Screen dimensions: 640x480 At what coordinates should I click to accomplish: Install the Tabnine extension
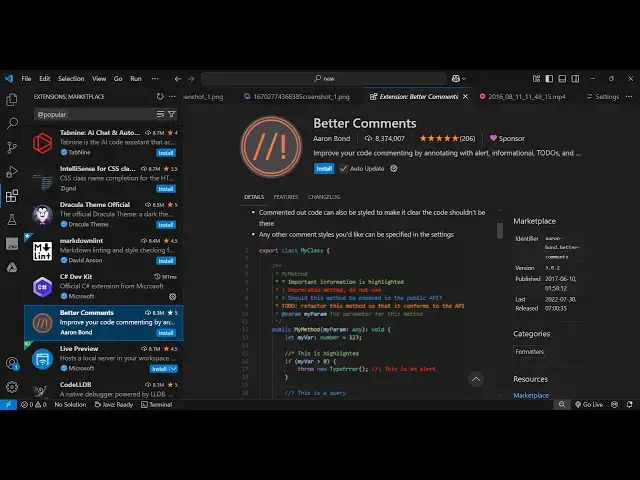pos(166,153)
